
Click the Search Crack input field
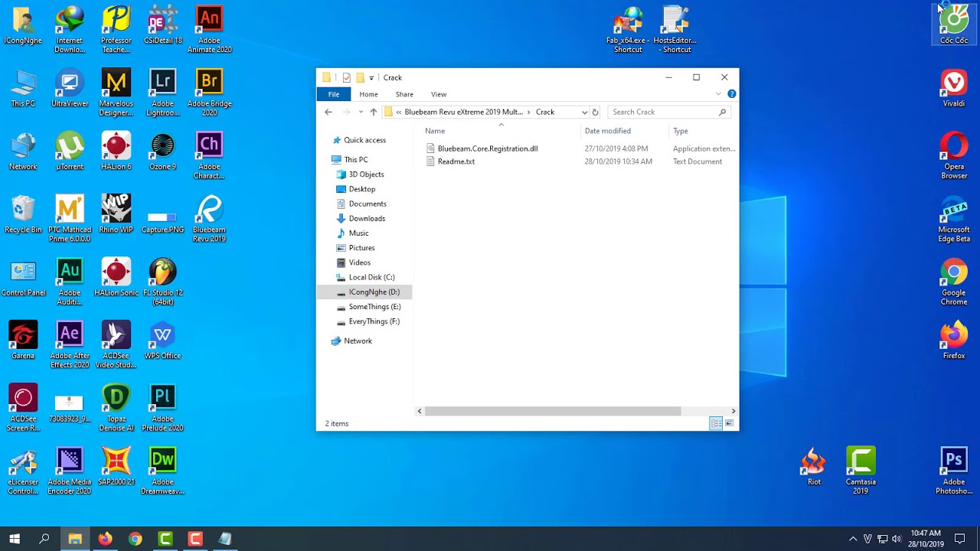tap(669, 112)
